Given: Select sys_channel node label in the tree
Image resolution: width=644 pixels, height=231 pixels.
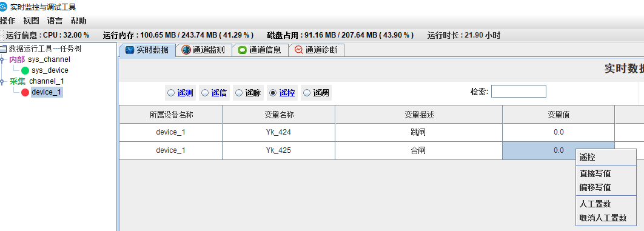Looking at the screenshot, I should 49,60.
